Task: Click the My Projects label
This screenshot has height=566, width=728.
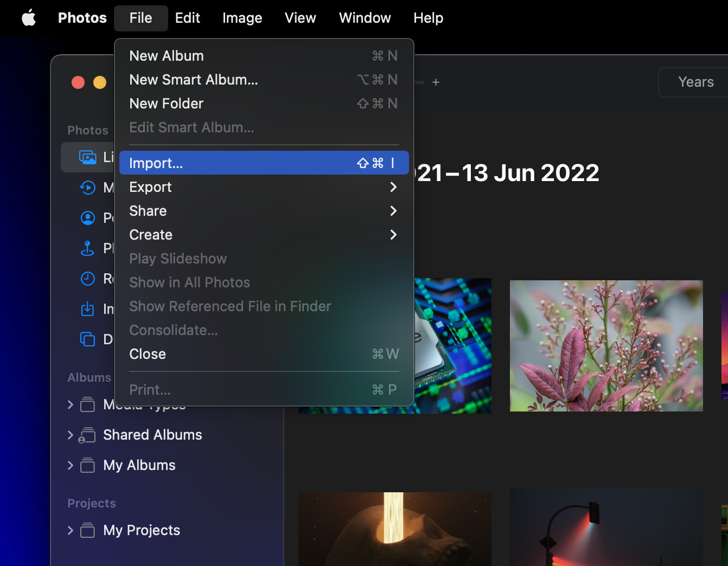Action: (142, 530)
